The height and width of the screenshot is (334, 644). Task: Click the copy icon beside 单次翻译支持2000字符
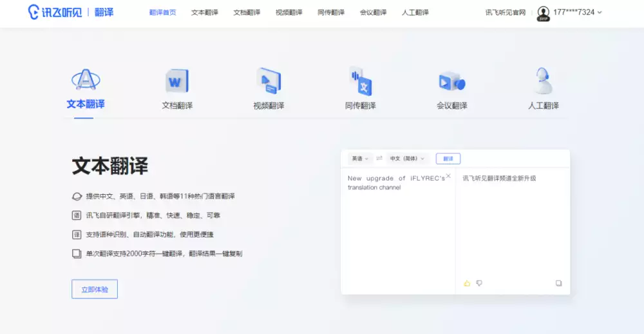77,254
